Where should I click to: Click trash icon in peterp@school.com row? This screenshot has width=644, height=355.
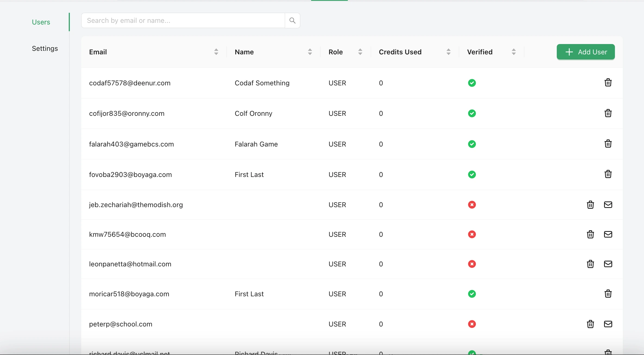click(x=590, y=324)
